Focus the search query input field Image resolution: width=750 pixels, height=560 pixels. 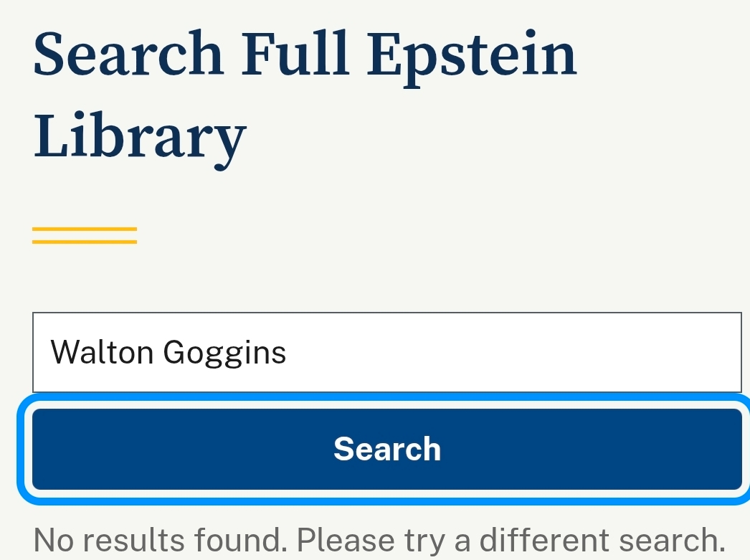(x=386, y=352)
